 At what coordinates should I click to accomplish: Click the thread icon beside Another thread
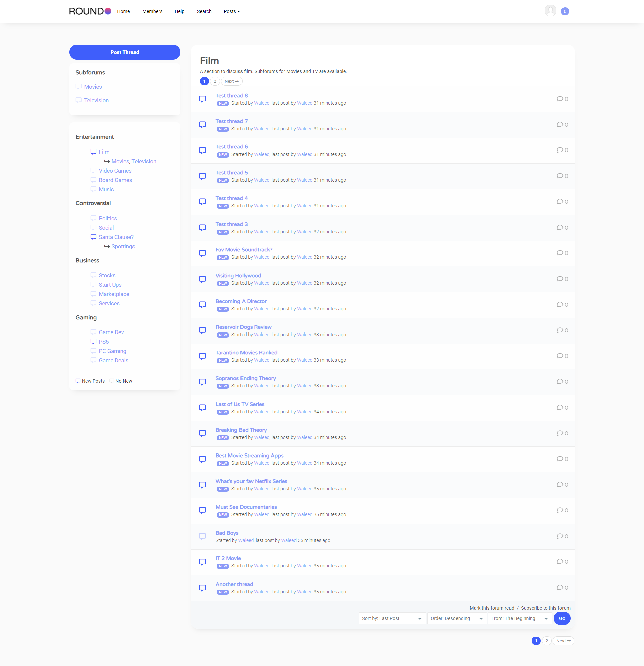coord(202,588)
